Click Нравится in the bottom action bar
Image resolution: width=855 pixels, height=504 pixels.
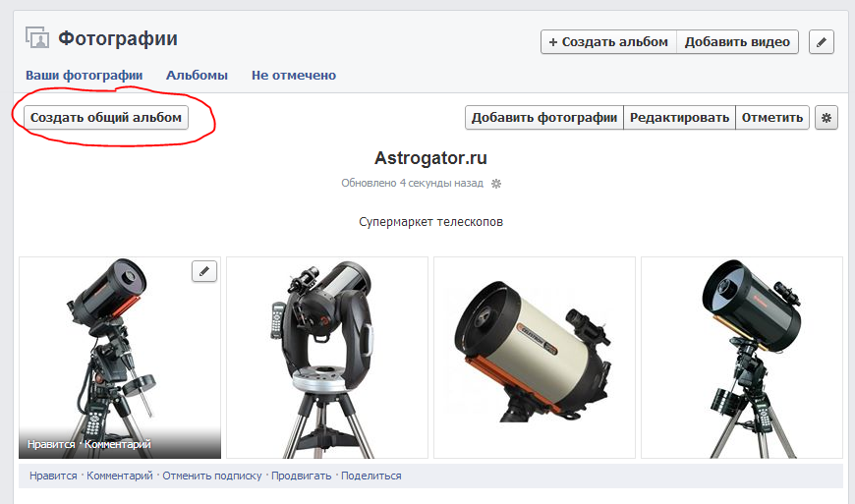(53, 476)
